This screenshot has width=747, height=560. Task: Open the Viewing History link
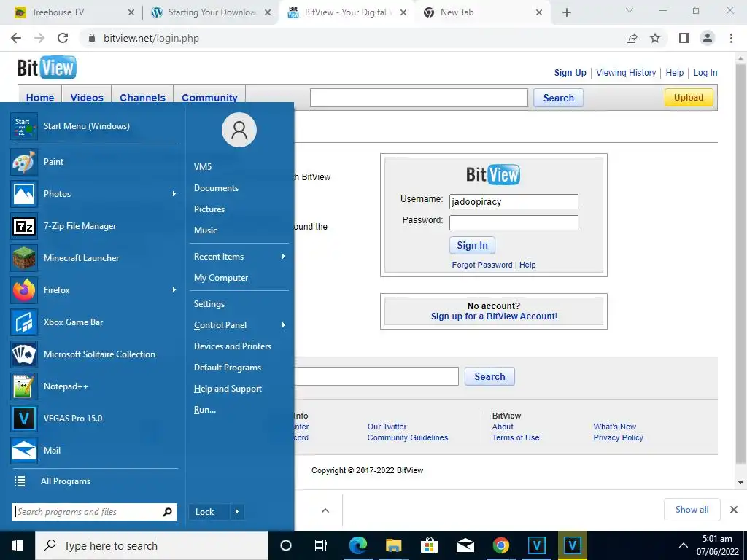pyautogui.click(x=625, y=73)
